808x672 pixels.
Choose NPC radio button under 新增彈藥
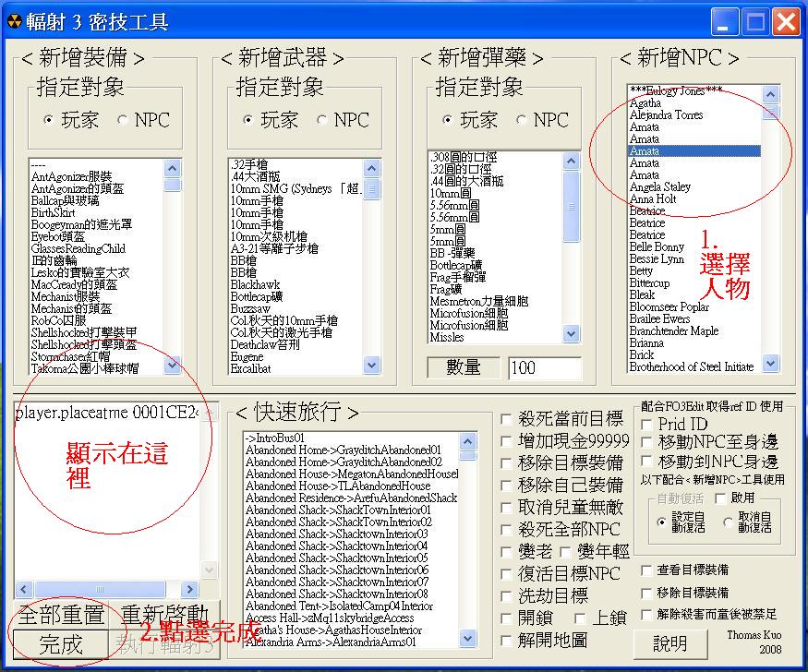pos(521,120)
